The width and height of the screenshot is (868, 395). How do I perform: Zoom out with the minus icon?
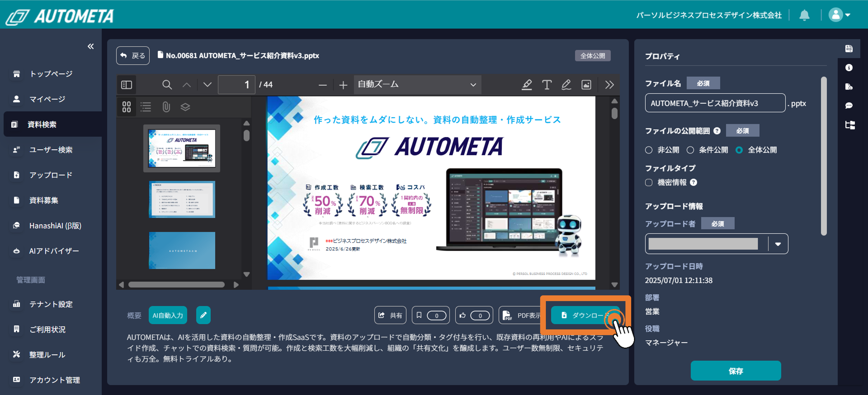tap(323, 85)
